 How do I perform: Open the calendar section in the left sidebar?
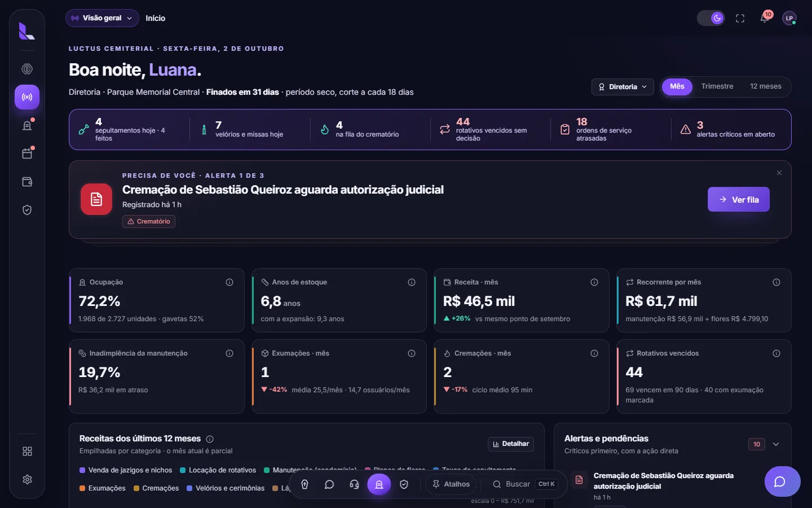point(27,154)
